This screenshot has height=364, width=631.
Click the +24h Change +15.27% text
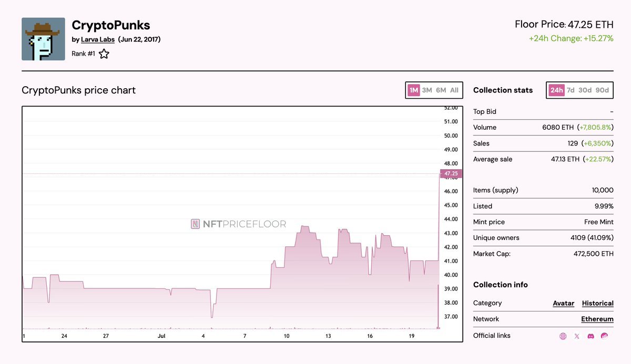coord(571,38)
